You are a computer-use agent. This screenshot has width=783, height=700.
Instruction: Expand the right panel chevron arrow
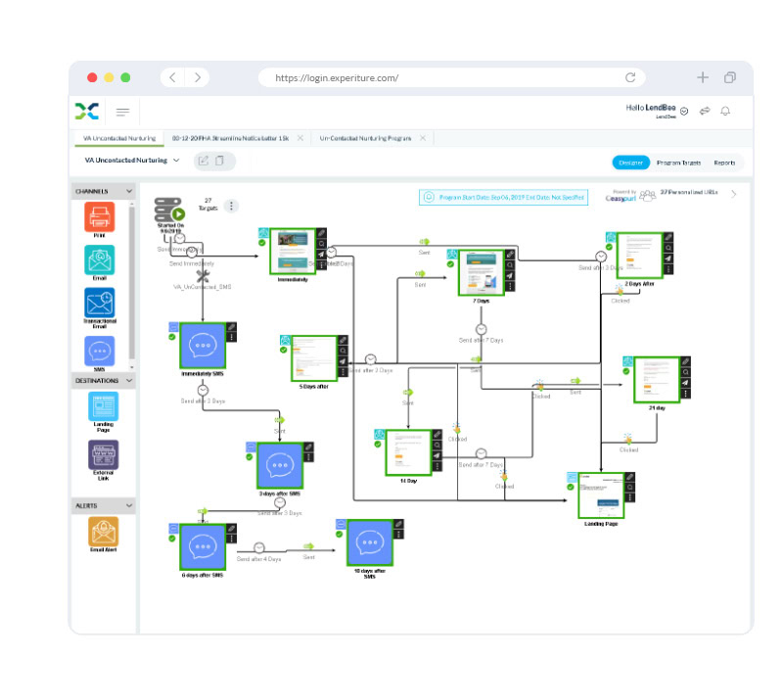coord(733,194)
